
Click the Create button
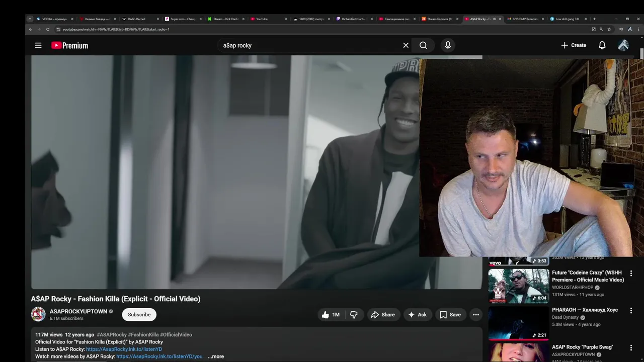pos(574,45)
